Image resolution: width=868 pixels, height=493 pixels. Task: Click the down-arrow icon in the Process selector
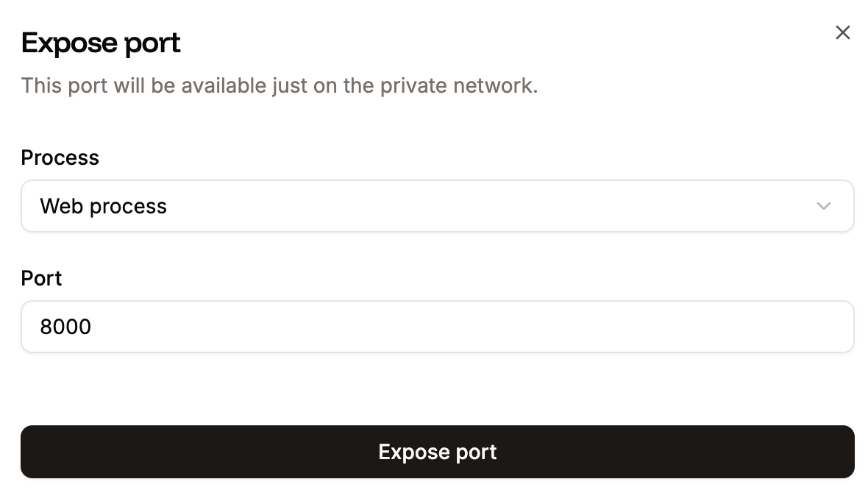[824, 206]
